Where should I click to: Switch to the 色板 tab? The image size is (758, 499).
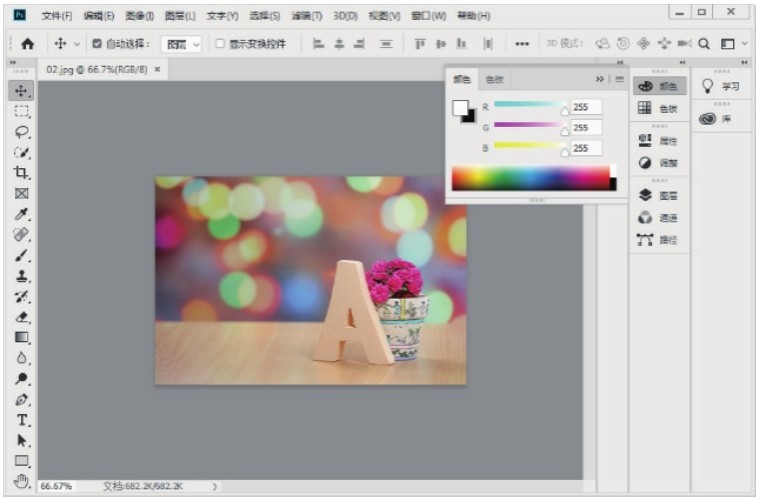click(x=494, y=79)
